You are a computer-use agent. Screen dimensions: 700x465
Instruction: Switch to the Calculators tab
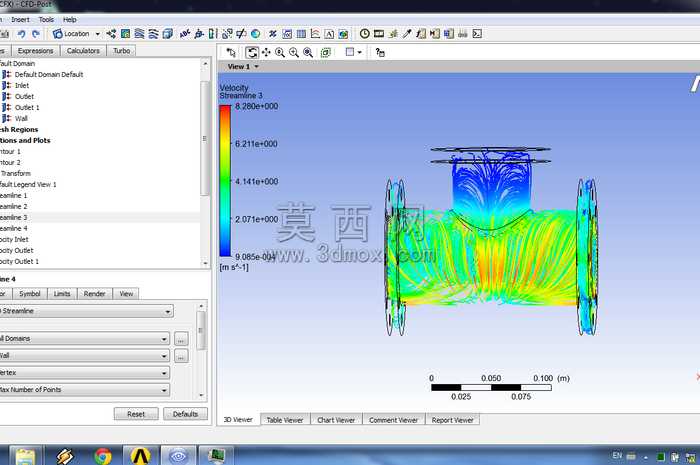coord(83,51)
